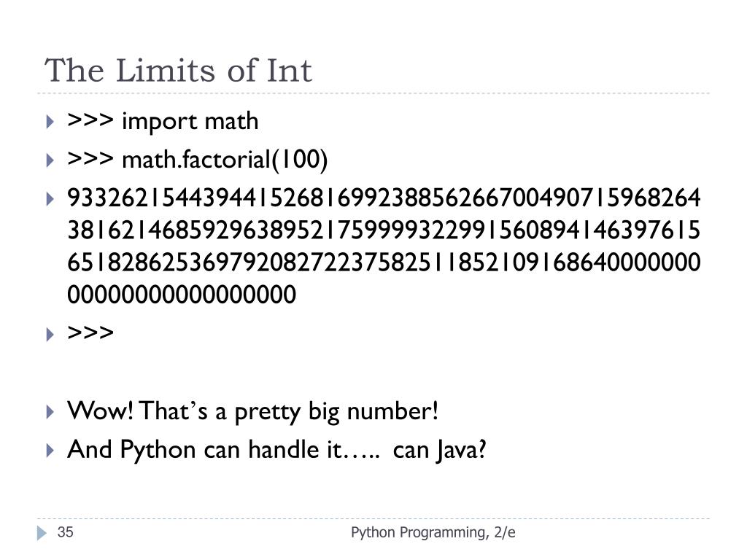Click the bullet arrow beside math.factorial(100)
Image resolution: width=747 pixels, height=560 pixels.
click(x=50, y=160)
